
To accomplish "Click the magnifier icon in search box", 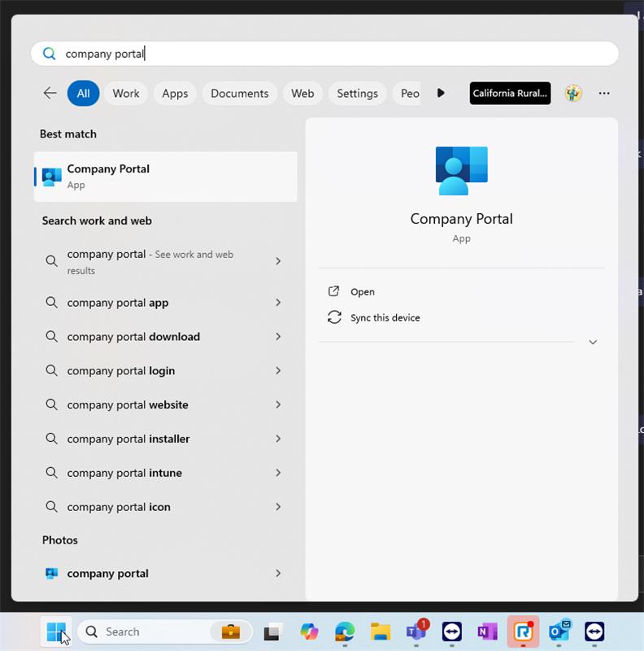I will coord(50,54).
